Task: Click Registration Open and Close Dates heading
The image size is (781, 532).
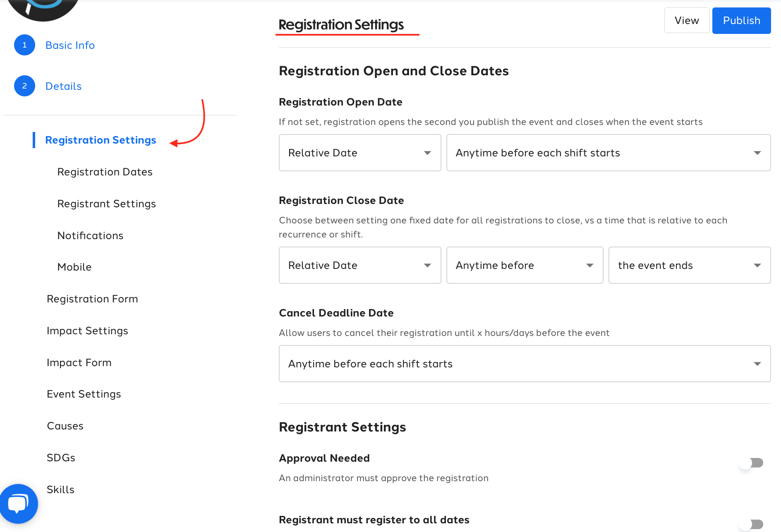Action: (x=394, y=71)
